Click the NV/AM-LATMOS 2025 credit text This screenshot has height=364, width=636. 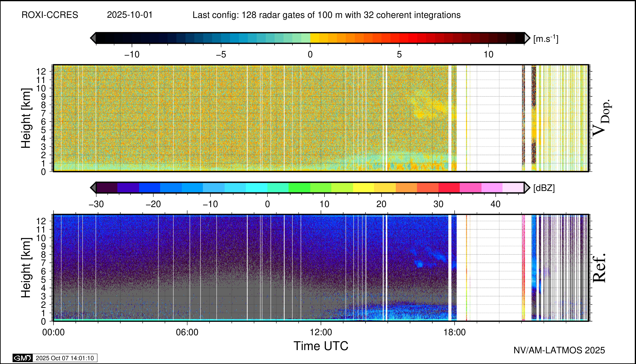coord(559,350)
